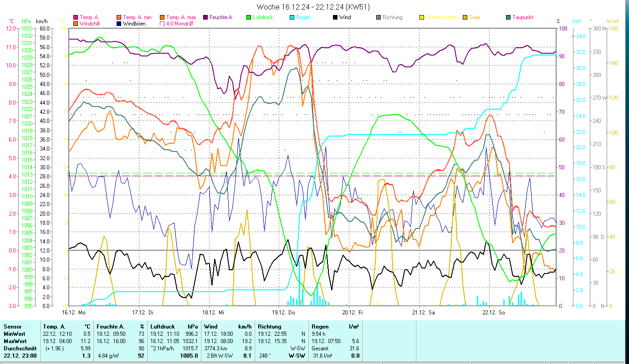
Task: Select the "20.12. Fr" date marker
Action: [x=353, y=313]
